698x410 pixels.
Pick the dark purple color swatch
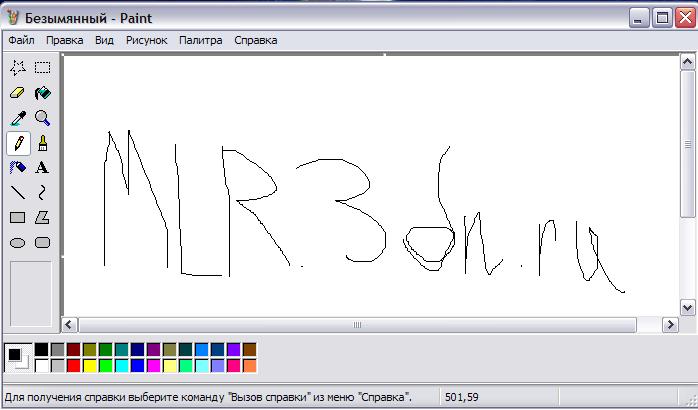154,349
